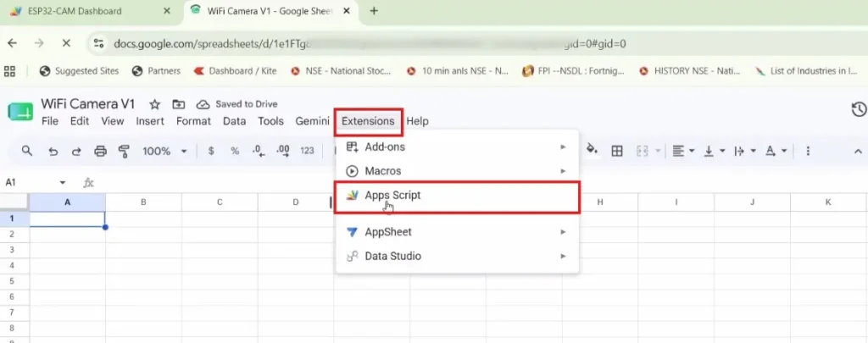Click the Sheets home logo
Viewport: 868px width, 343px height.
[20, 112]
